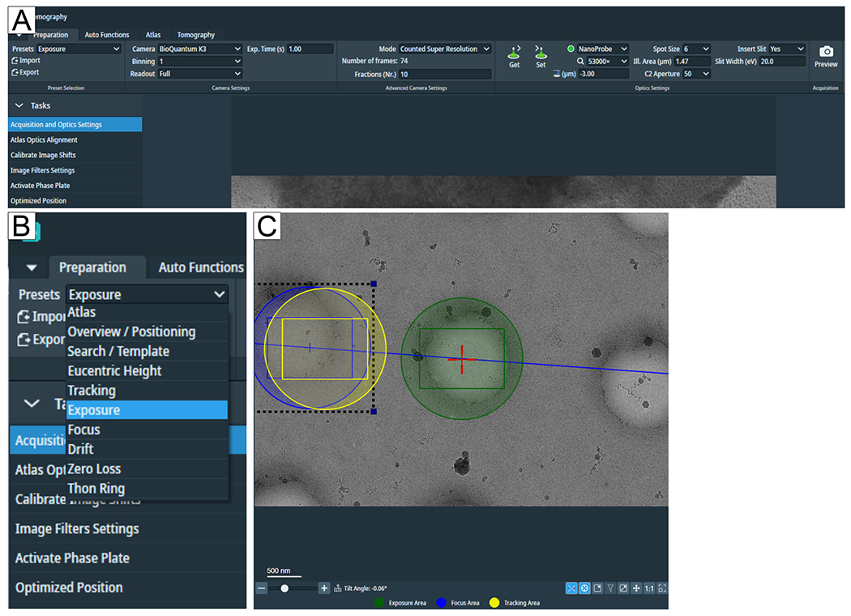The image size is (851, 616).
Task: Toggle the crosshair overlay button in viewer toolbar
Action: click(x=571, y=588)
